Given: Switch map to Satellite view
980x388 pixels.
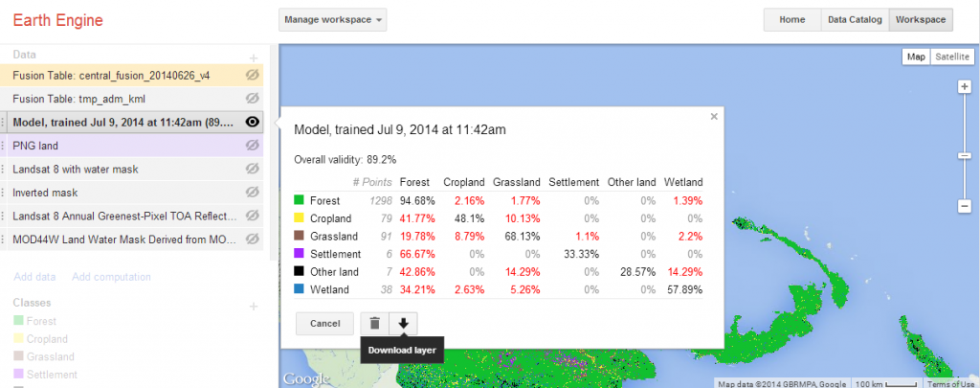Looking at the screenshot, I should pyautogui.click(x=952, y=57).
